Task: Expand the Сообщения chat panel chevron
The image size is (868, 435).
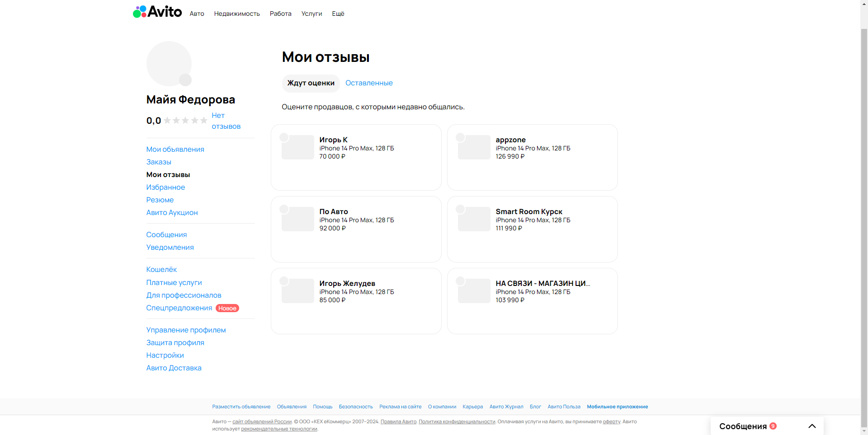Action: click(812, 426)
